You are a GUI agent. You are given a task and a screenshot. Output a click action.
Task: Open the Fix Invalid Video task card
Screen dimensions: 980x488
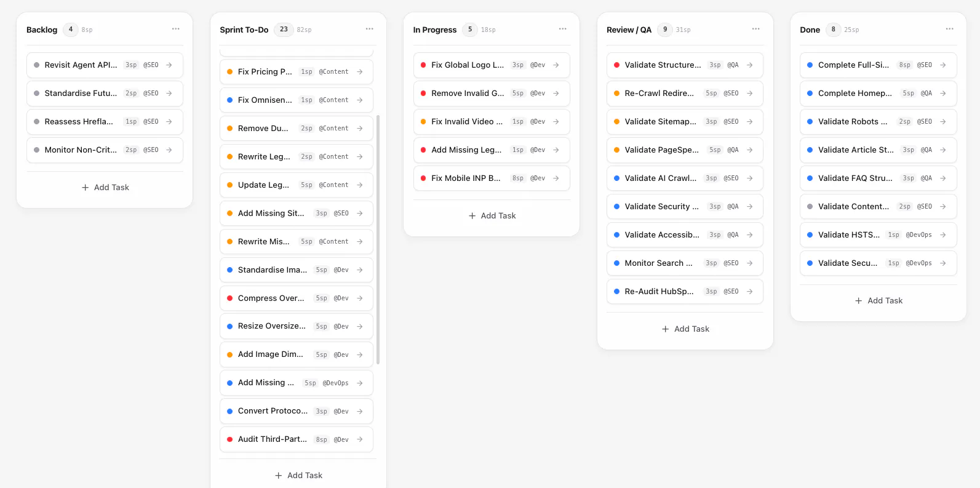point(492,122)
